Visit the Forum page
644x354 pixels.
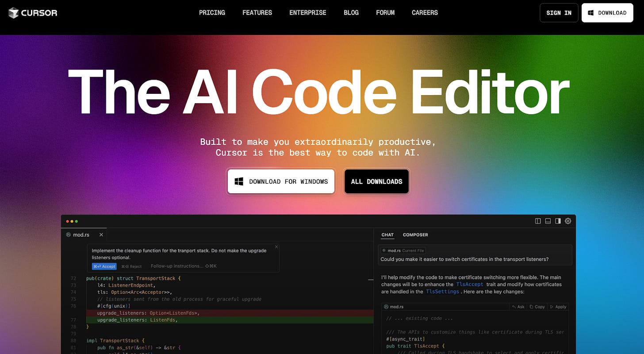click(385, 13)
